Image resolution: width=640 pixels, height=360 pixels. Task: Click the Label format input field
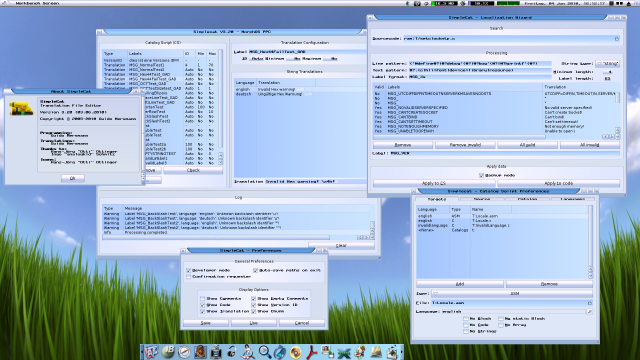click(x=480, y=77)
